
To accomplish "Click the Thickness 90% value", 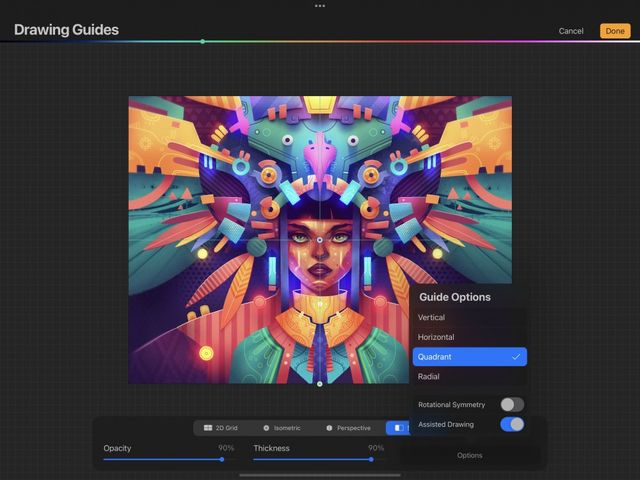I will point(376,448).
